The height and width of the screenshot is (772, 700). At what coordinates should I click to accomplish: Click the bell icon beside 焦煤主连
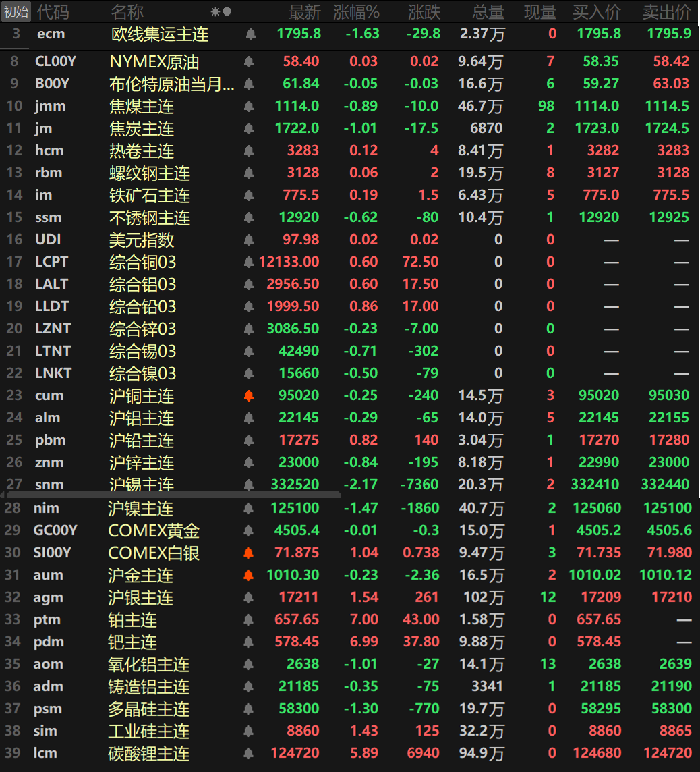click(x=249, y=105)
